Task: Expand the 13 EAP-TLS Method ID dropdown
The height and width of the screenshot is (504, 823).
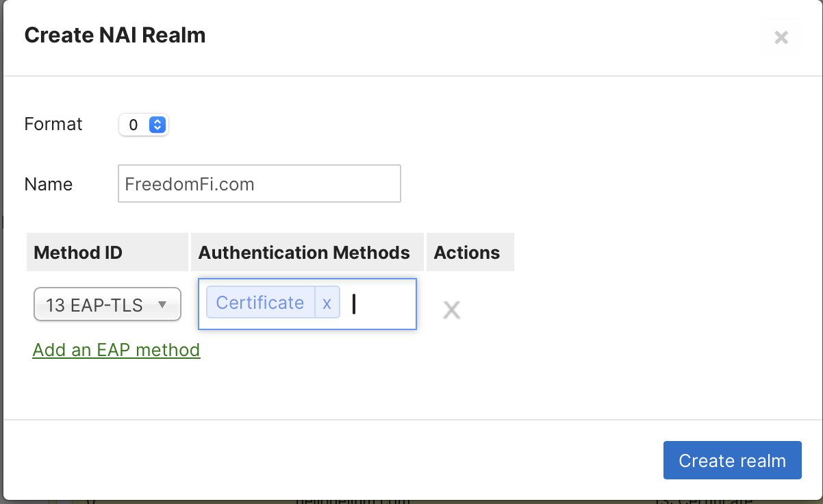Action: [107, 304]
